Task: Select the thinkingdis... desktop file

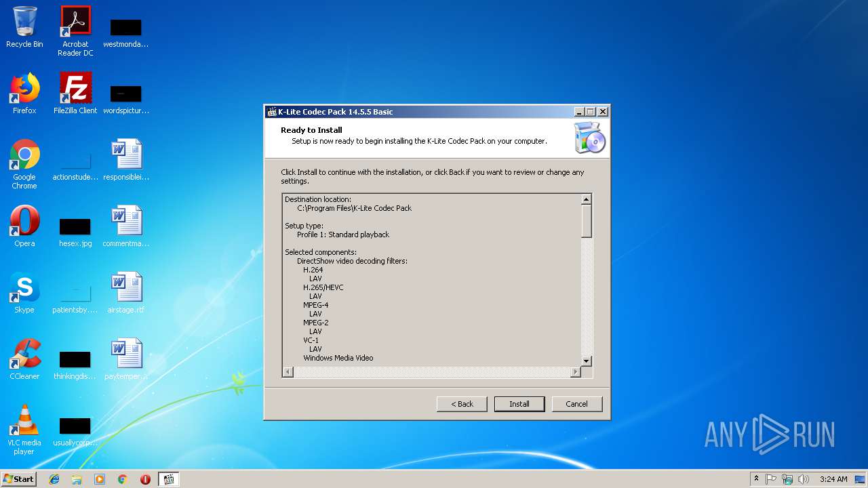Action: click(x=75, y=365)
